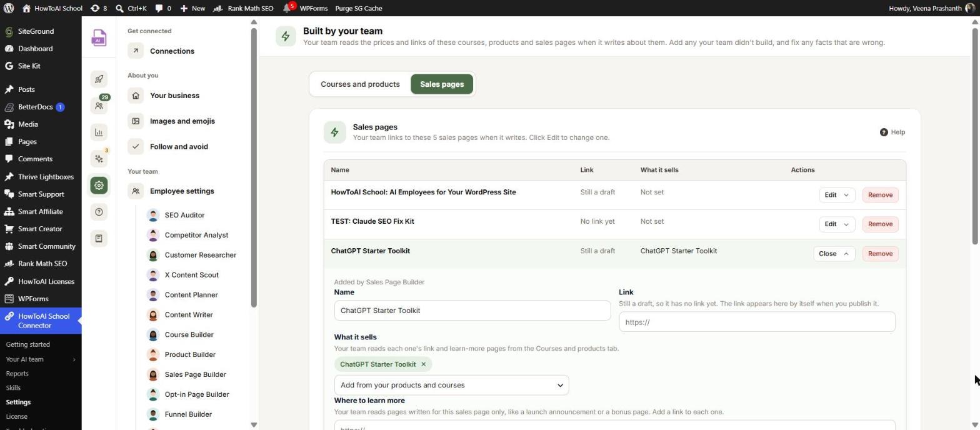This screenshot has width=980, height=430.
Task: Open the team icon with badge 29
Action: coord(99,105)
